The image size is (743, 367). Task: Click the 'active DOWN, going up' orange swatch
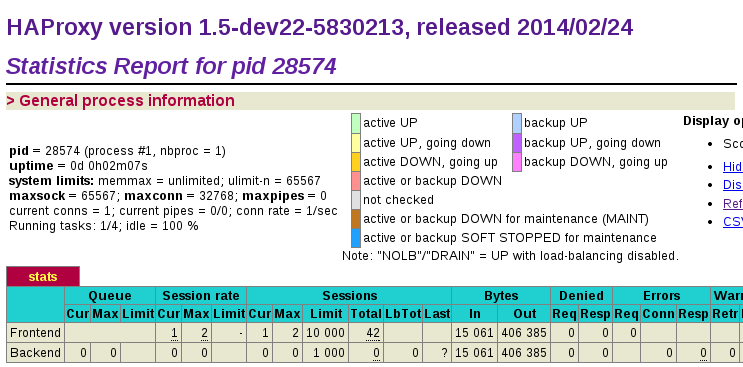tap(356, 162)
